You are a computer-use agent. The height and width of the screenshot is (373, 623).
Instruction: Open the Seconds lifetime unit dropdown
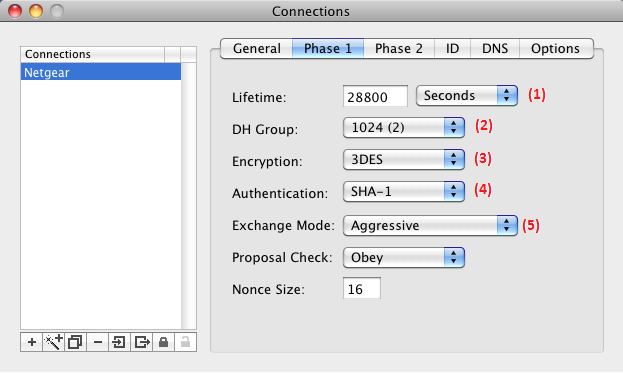click(x=466, y=95)
